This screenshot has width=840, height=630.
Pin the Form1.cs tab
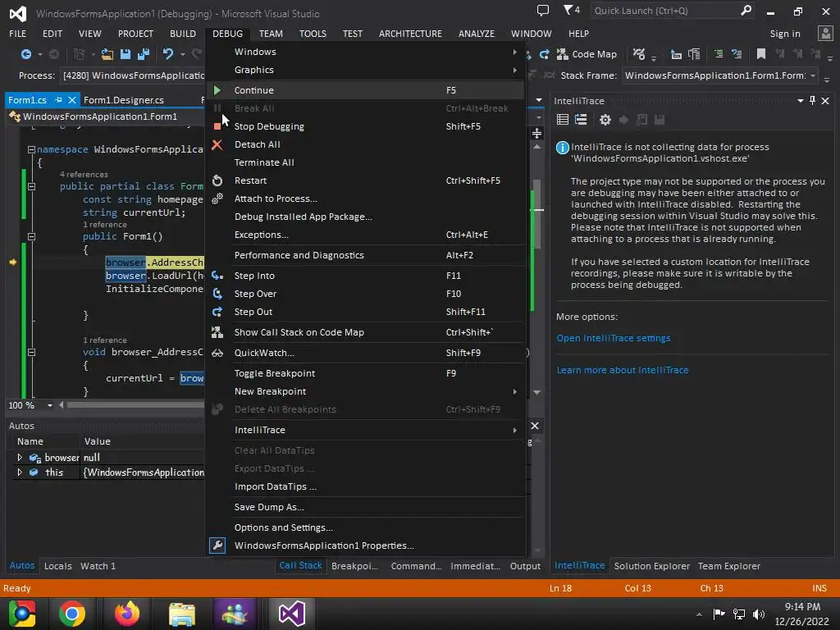[58, 100]
